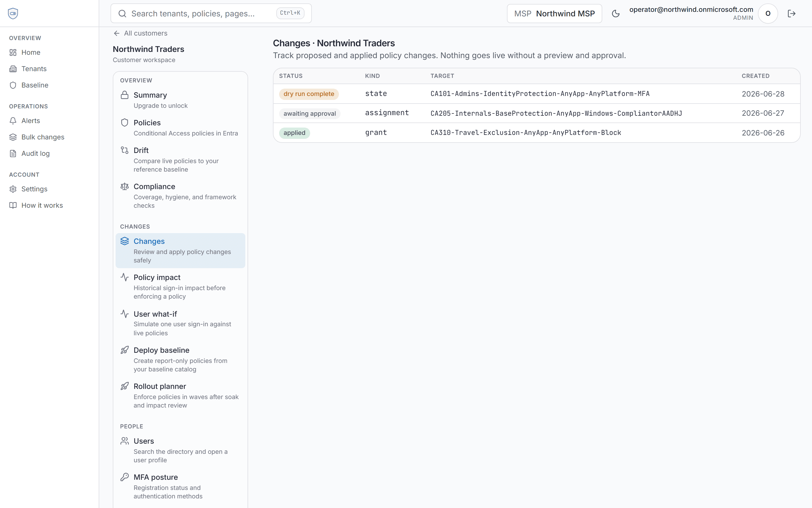
Task: Go back to All customers
Action: tap(140, 33)
